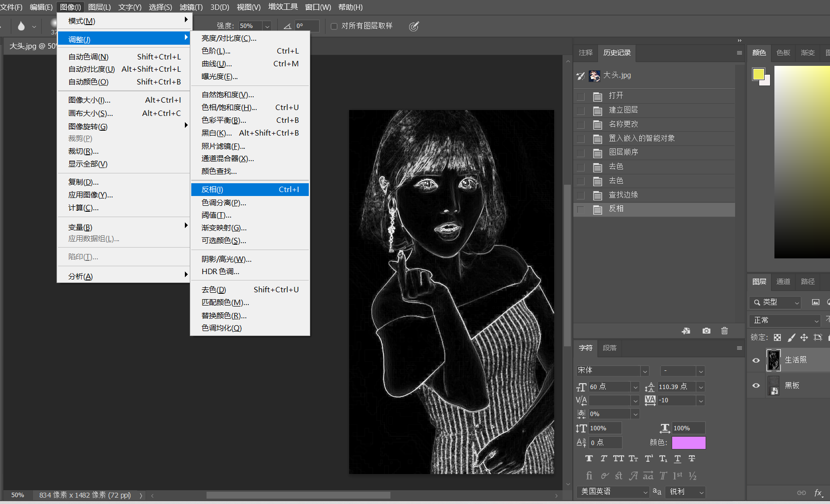Switch to the 通道 tab
This screenshot has width=830, height=504.
click(x=783, y=281)
